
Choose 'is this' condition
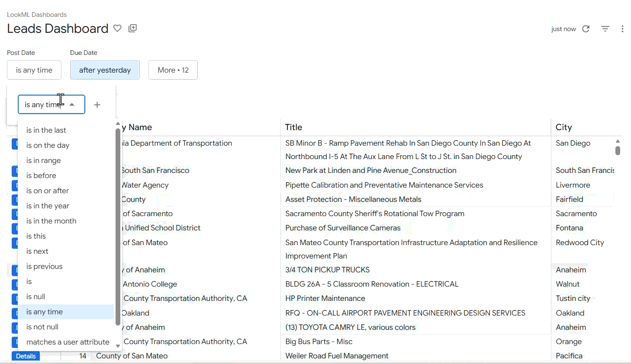pos(66,236)
